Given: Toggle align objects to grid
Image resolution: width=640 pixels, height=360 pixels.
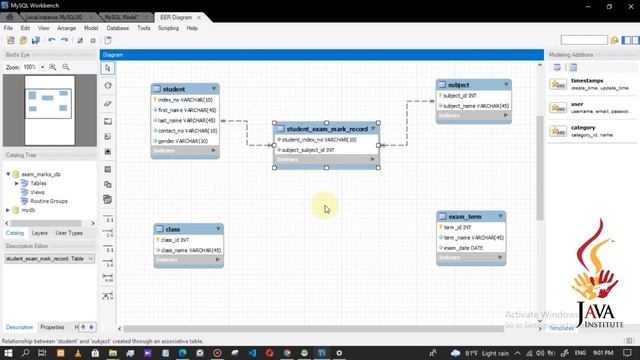Looking at the screenshot, I should [x=93, y=40].
